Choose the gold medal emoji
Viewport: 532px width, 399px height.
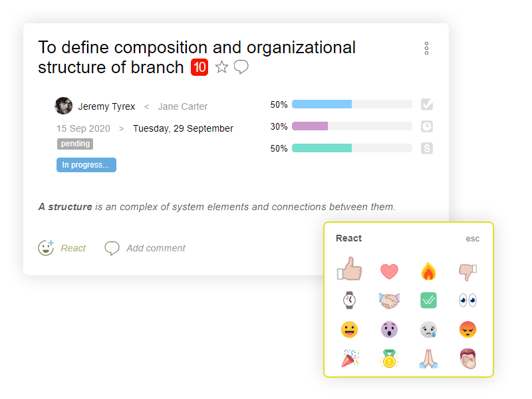(x=389, y=359)
